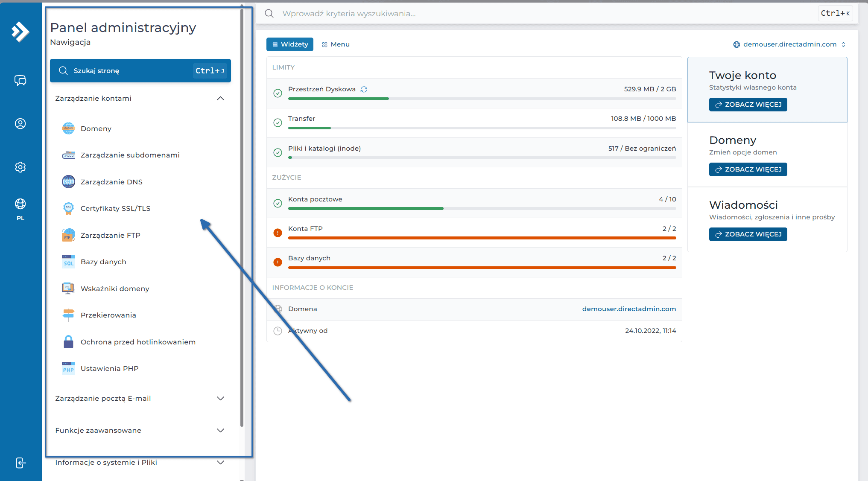Screen dimensions: 868x481
Task: Click ZOBACZ WIĘCEJ under Domeny card
Action: pos(748,169)
